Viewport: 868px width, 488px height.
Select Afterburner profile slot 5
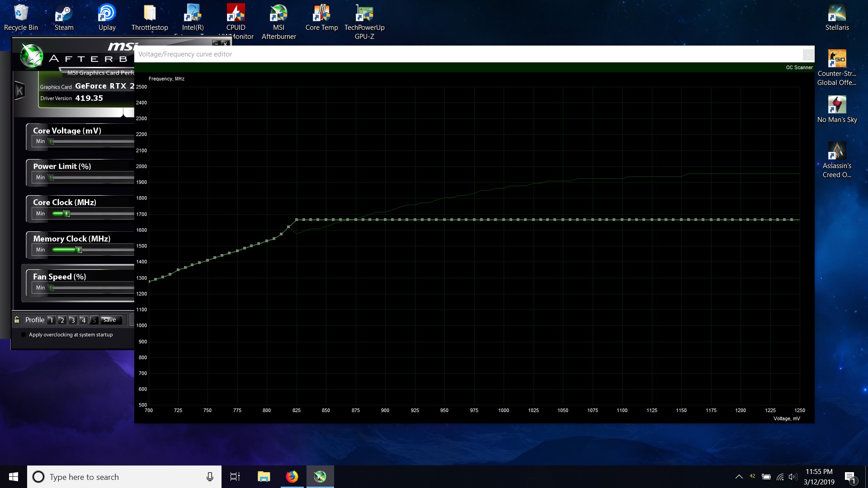tap(94, 320)
